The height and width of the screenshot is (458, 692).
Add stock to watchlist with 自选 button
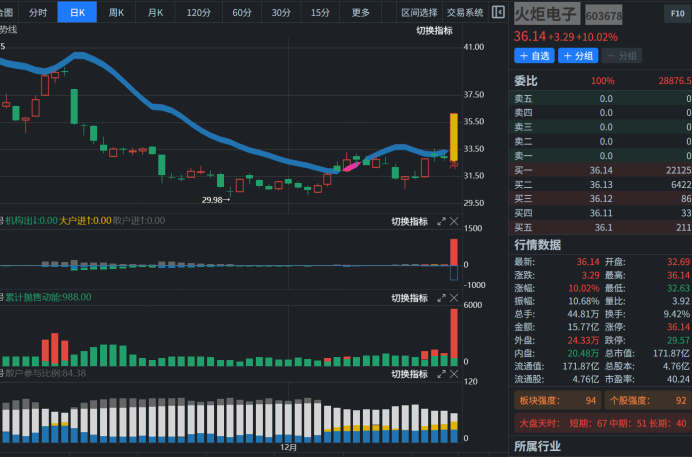(535, 56)
